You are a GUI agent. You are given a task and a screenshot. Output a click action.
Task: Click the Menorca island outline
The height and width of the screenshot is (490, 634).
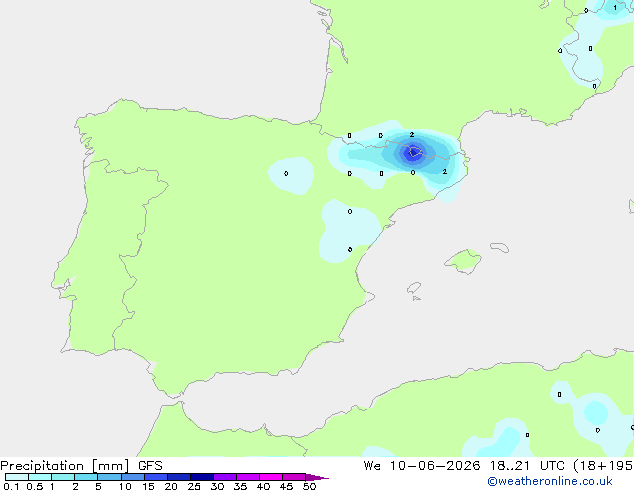499,247
